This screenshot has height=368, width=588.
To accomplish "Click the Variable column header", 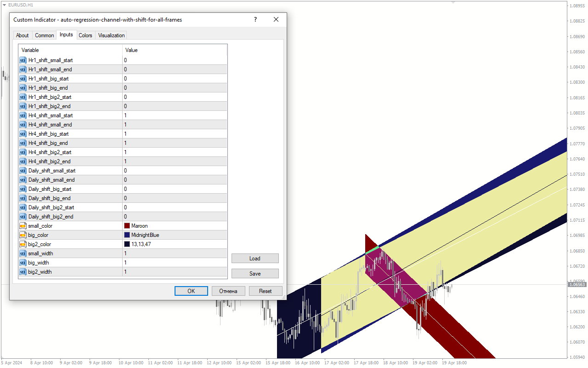I will pos(70,50).
